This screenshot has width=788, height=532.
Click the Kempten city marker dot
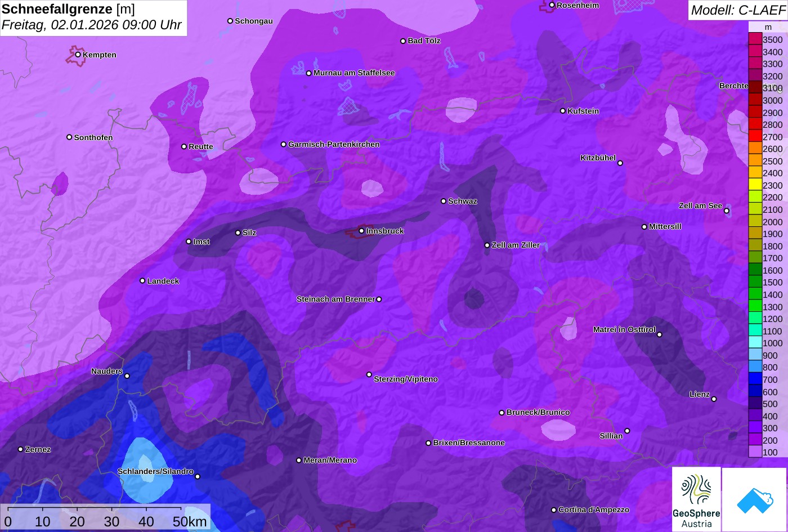click(x=78, y=55)
